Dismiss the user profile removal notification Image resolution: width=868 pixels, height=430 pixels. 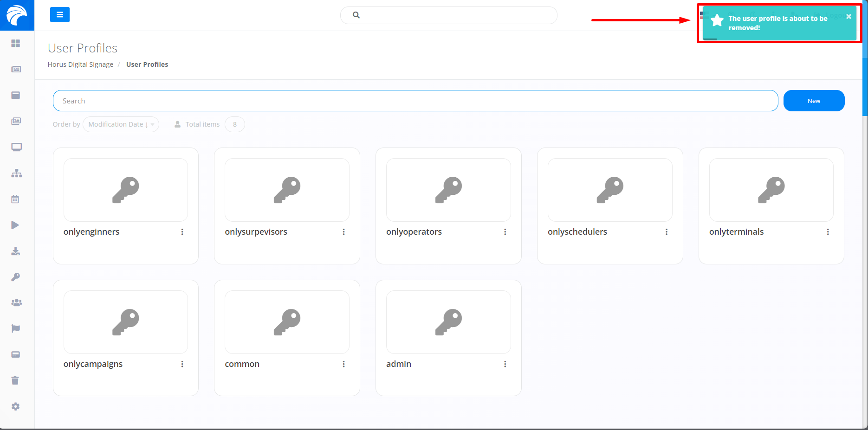(849, 16)
